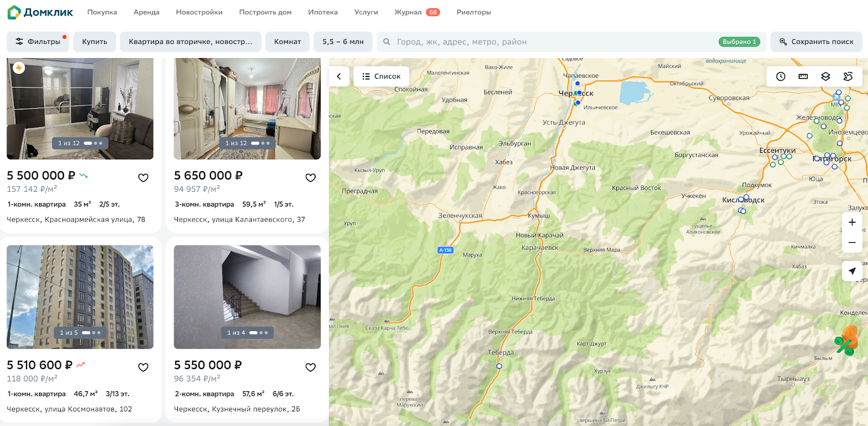Open the Домклик home logo

click(40, 12)
